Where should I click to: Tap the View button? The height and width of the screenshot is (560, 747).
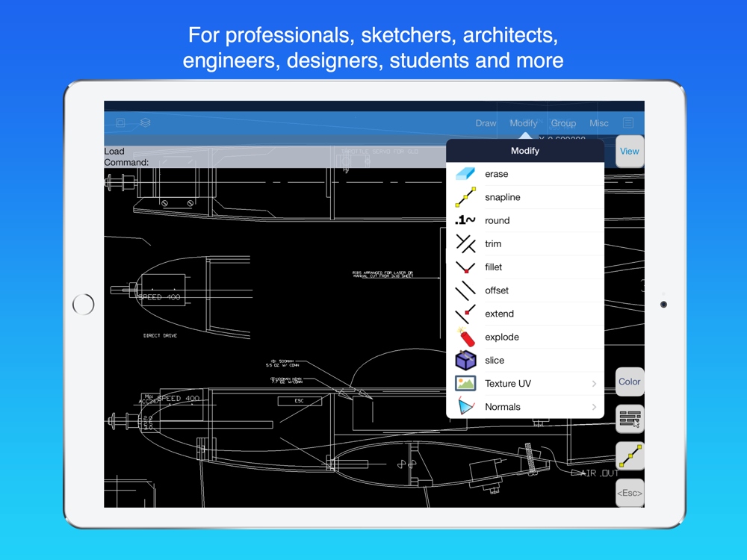pyautogui.click(x=629, y=151)
